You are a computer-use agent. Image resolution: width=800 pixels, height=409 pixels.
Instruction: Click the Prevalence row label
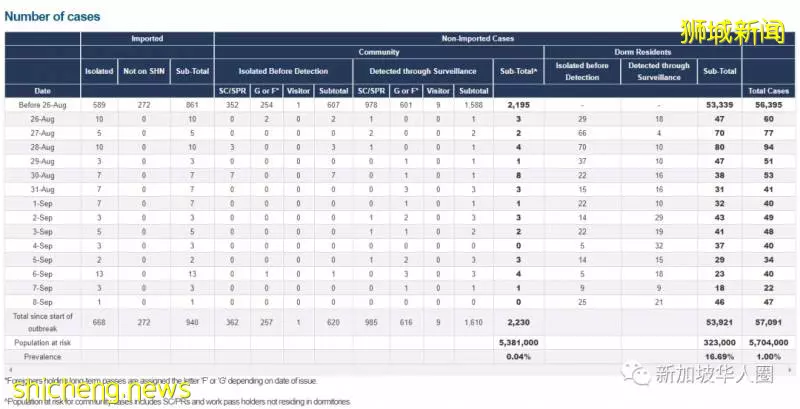coord(42,357)
